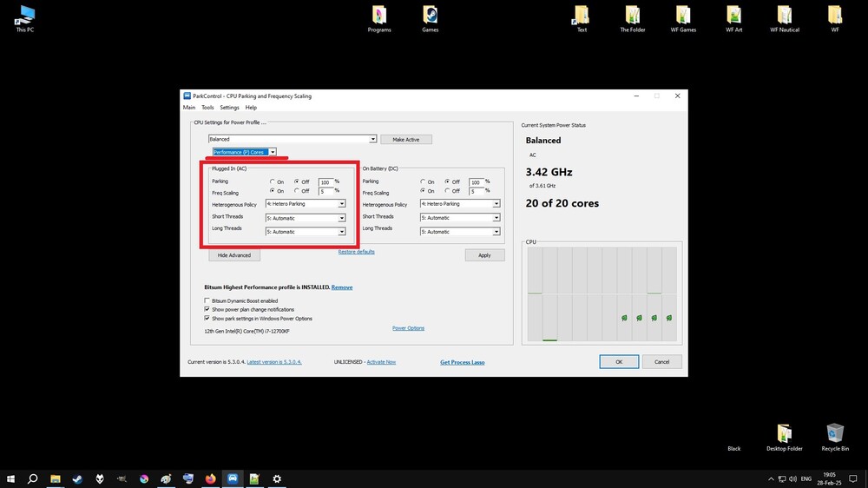The height and width of the screenshot is (488, 868).
Task: Launch Steam from the taskbar
Action: coord(77,478)
